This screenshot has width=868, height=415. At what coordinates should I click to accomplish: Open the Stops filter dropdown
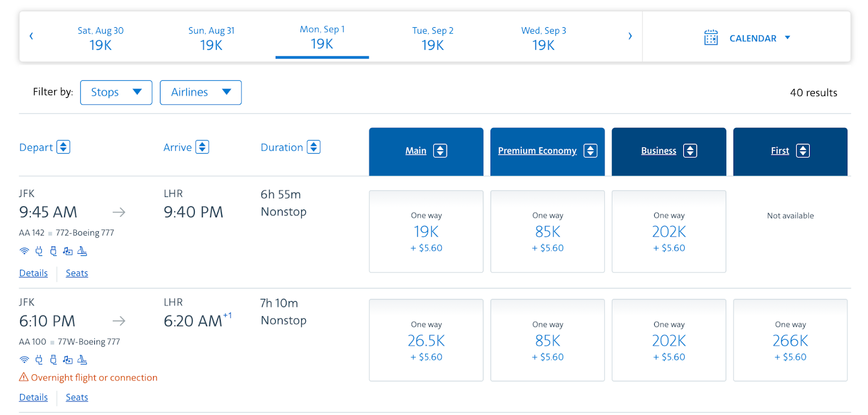click(x=116, y=92)
